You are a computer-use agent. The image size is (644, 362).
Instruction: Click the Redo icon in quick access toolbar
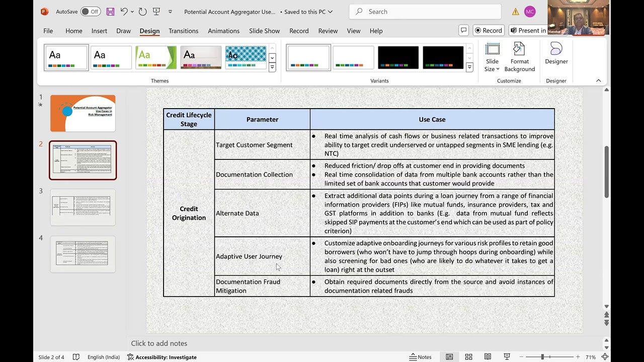pyautogui.click(x=142, y=12)
